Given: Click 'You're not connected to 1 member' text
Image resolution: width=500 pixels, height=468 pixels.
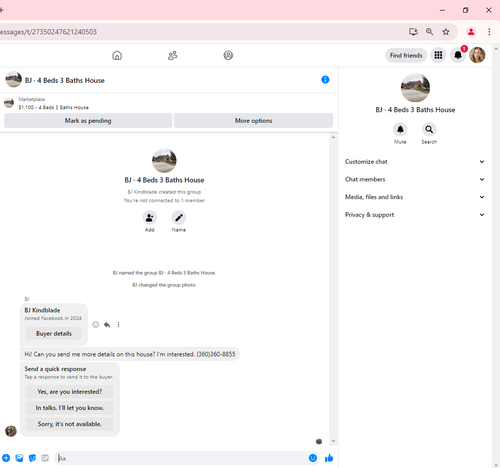Looking at the screenshot, I should click(x=164, y=200).
